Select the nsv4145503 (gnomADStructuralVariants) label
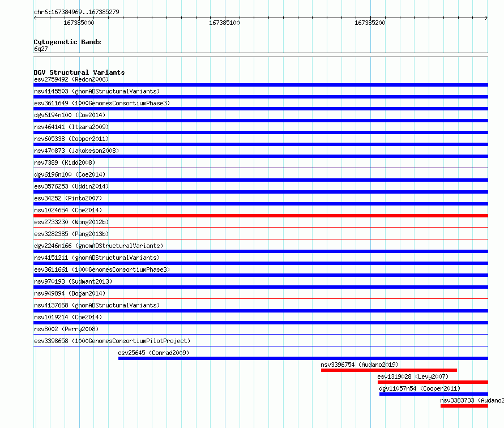Screen dimensions: 504x428 pos(97,91)
